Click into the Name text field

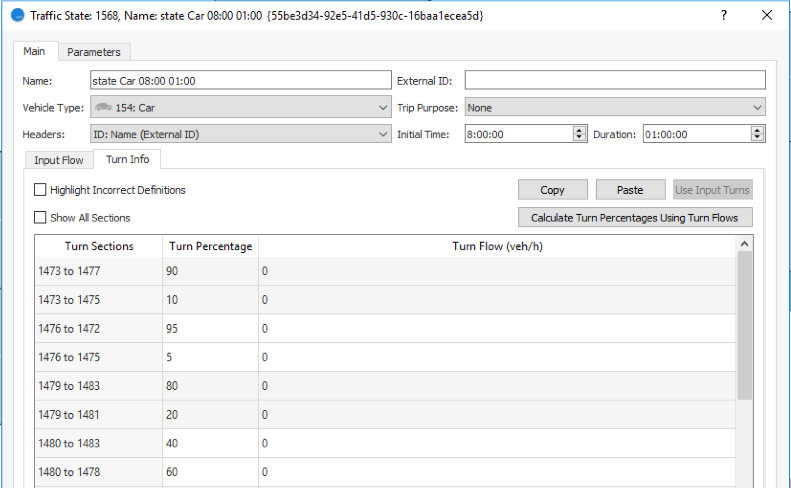[x=240, y=81]
